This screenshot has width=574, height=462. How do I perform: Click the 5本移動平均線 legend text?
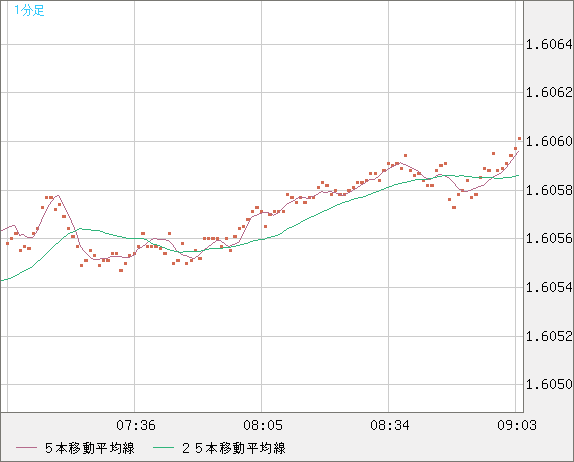pos(90,448)
